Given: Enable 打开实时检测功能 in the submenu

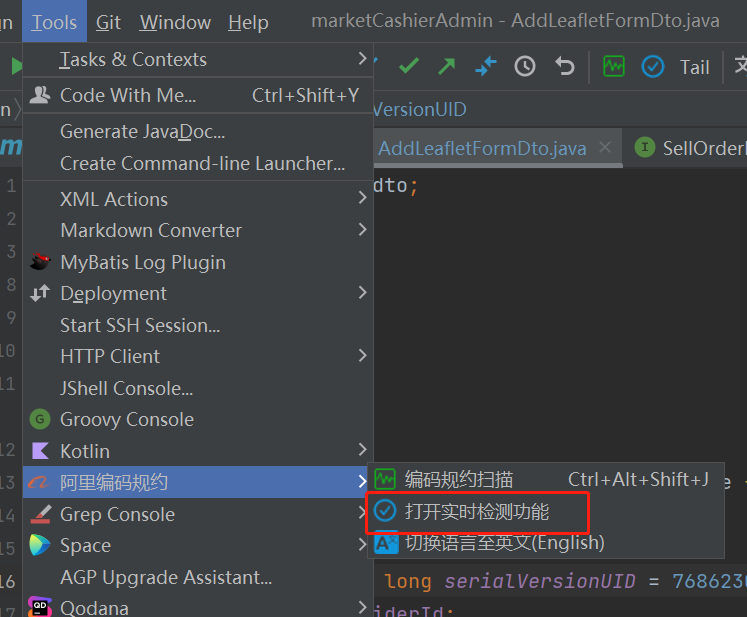Looking at the screenshot, I should click(x=546, y=511).
